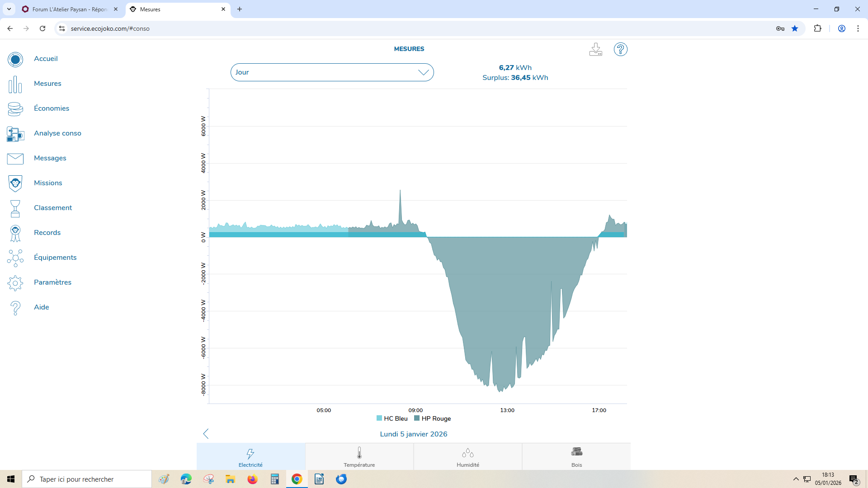Click the Missions shield icon
This screenshot has width=868, height=488.
click(15, 183)
